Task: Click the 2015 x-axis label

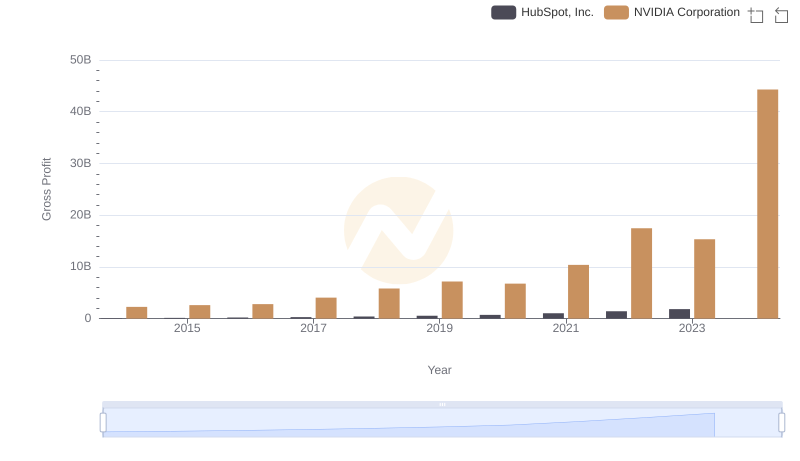Action: coord(187,328)
